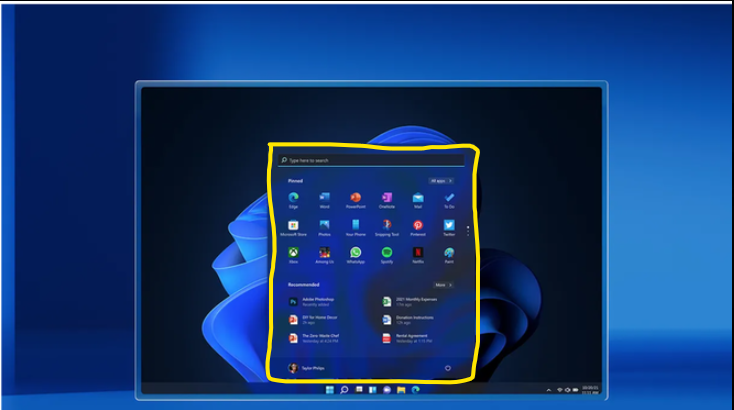Launch the Mail app
The width and height of the screenshot is (734, 410).
418,200
